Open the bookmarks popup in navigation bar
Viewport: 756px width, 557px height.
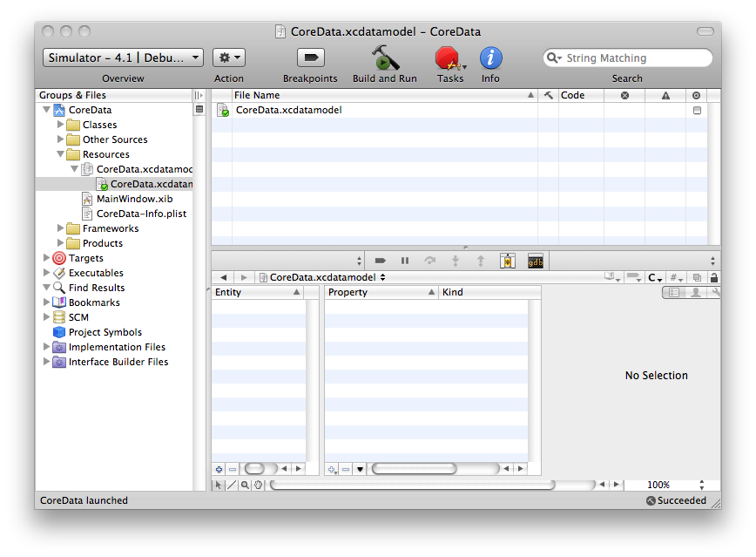point(611,277)
